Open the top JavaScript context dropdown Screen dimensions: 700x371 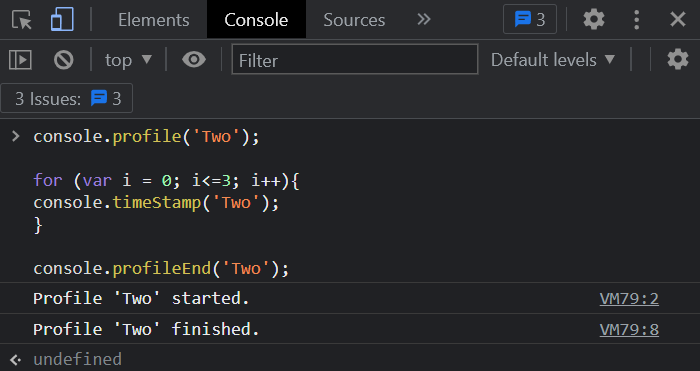coord(128,60)
